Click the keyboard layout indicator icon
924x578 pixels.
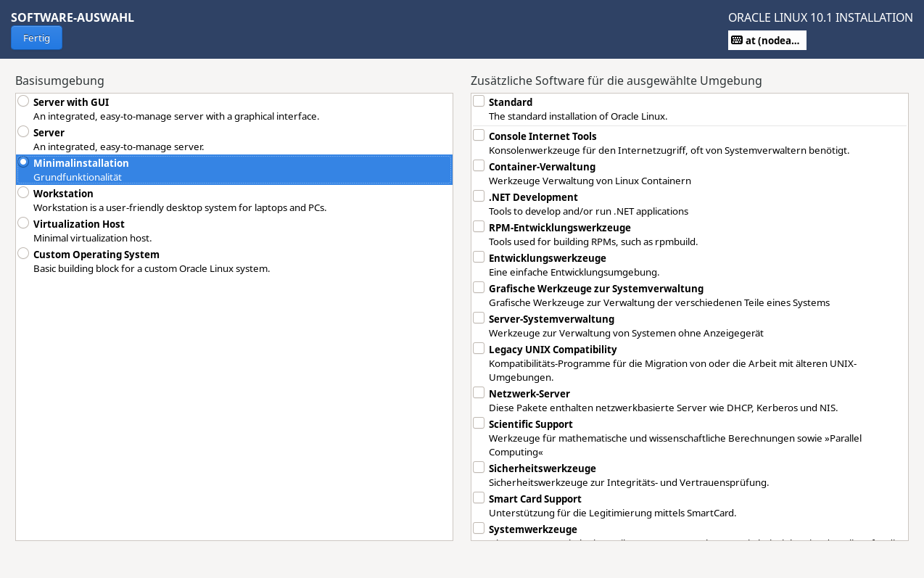click(x=737, y=40)
